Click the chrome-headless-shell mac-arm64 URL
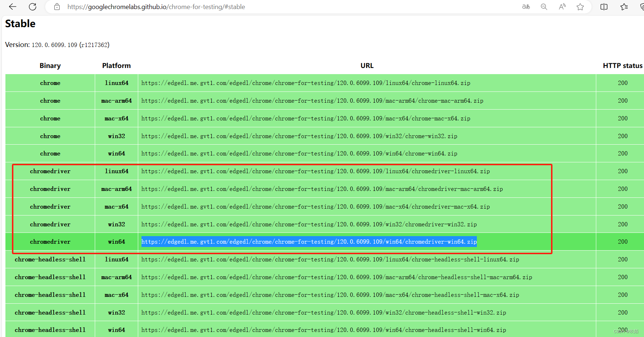644x337 pixels. [x=336, y=277]
